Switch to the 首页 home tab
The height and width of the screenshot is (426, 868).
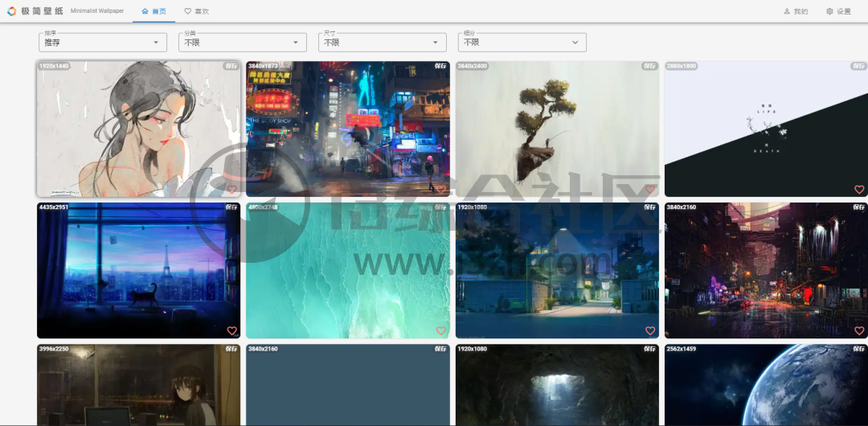coord(154,11)
